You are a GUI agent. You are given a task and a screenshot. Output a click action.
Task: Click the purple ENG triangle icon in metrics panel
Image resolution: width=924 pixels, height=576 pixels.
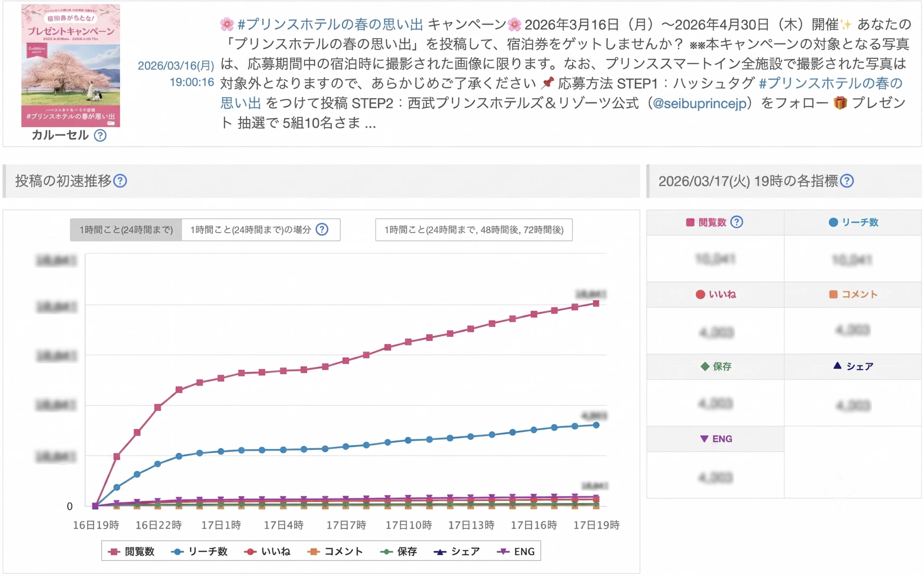pyautogui.click(x=704, y=438)
